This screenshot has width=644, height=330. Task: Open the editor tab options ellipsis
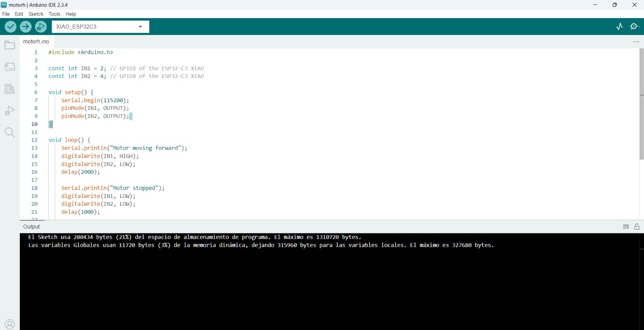click(636, 41)
